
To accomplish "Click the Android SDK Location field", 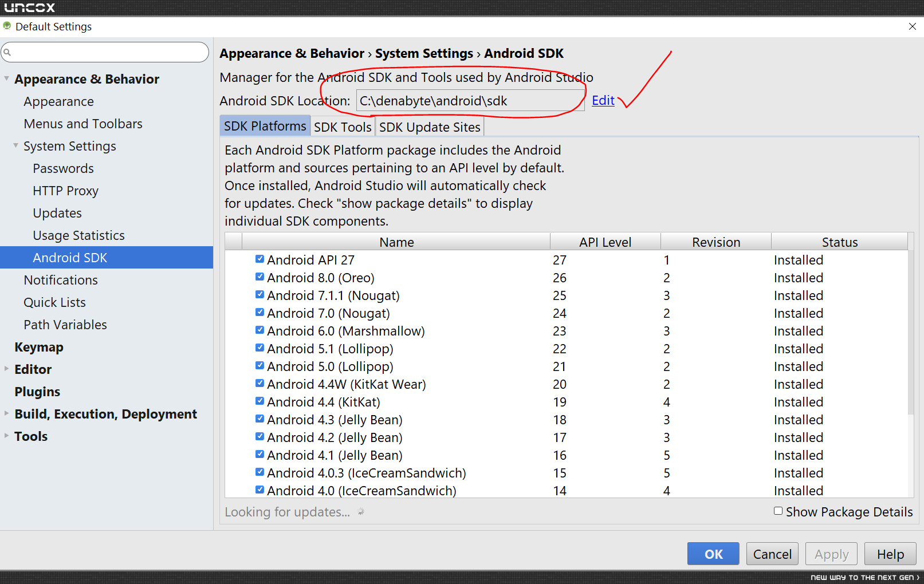I will click(x=470, y=100).
